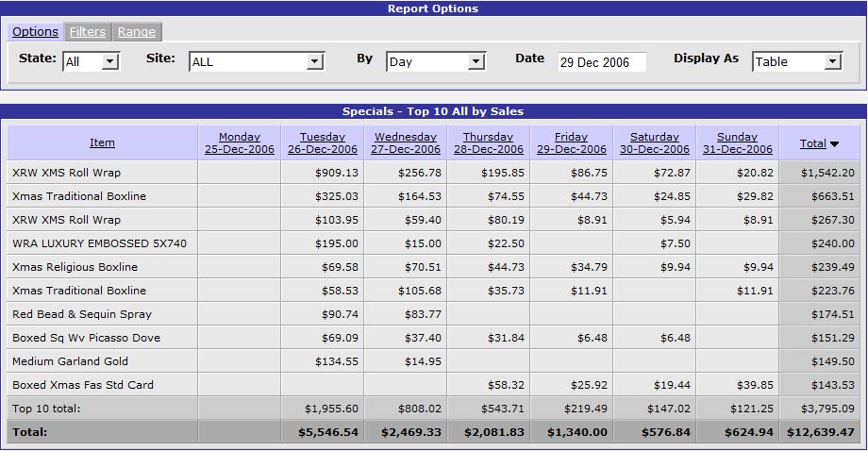The image size is (868, 451).
Task: Click the Date field showing 29 Dec 2006
Action: pos(602,62)
